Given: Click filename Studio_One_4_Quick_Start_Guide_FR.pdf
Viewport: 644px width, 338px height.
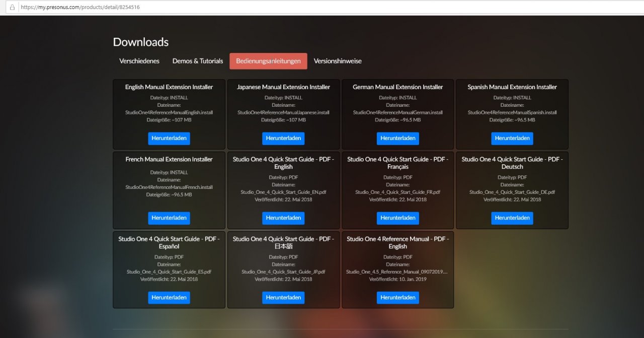Looking at the screenshot, I should point(398,192).
